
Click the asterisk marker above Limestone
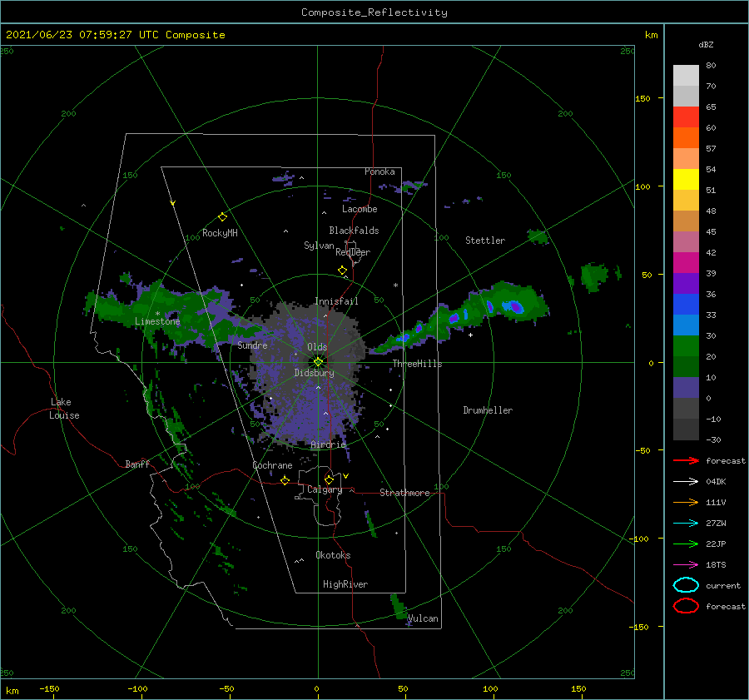(157, 314)
